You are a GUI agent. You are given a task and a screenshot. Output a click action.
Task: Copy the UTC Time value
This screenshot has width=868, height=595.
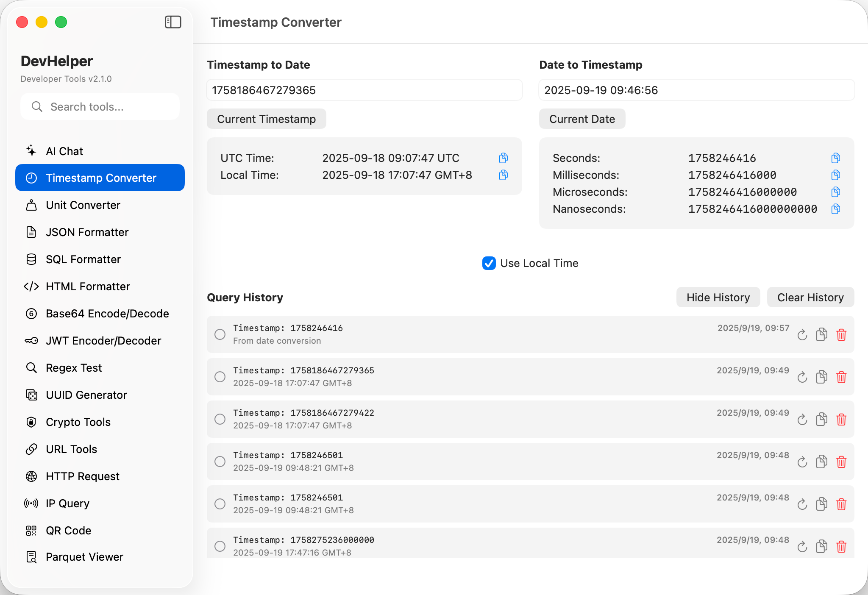coord(503,158)
